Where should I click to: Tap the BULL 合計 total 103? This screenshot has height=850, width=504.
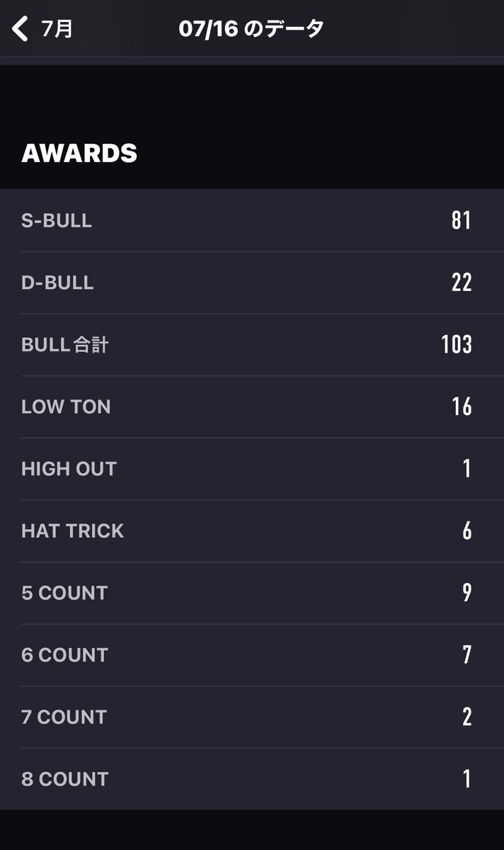tap(457, 345)
